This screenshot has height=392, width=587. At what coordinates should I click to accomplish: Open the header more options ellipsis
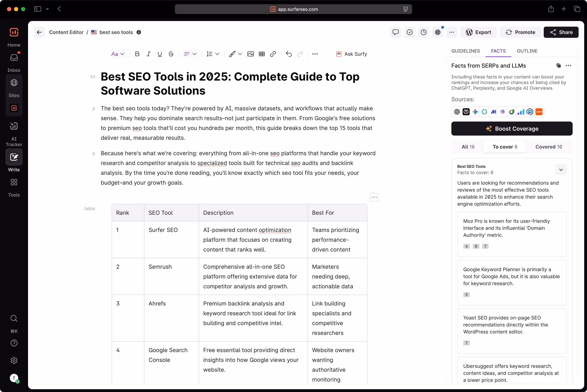(x=451, y=32)
